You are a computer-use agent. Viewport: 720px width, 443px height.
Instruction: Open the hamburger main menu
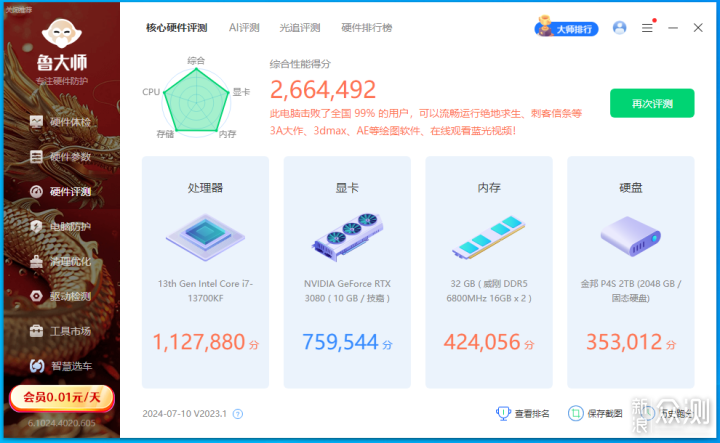tap(647, 28)
